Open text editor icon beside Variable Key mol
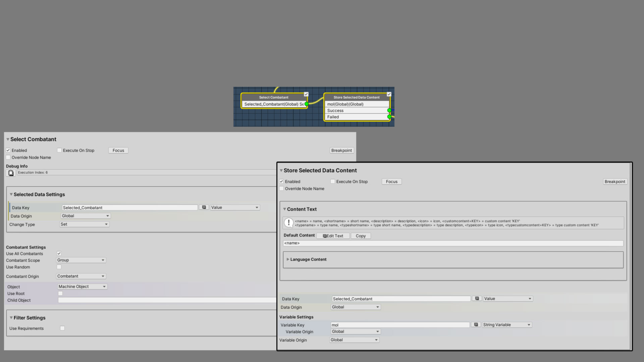Viewport: 644px width, 362px height. tap(476, 325)
